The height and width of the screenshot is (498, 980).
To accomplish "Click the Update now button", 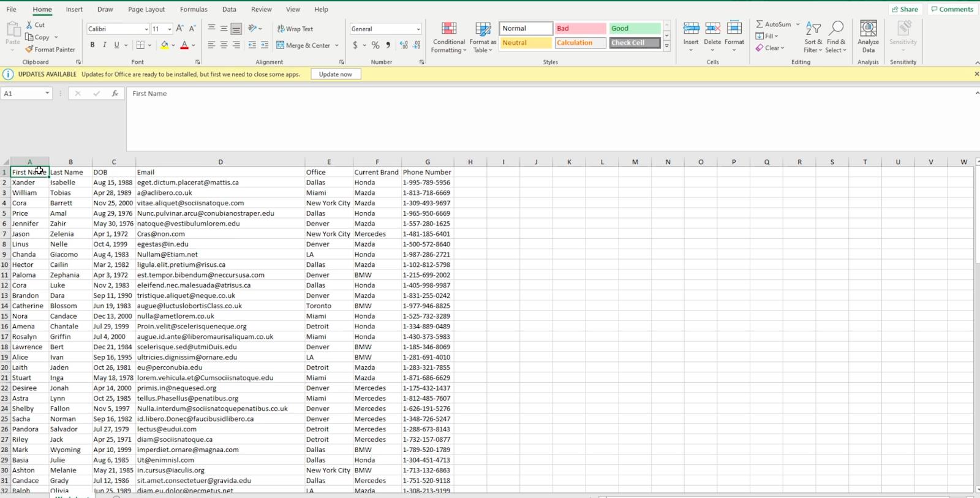I will (336, 74).
